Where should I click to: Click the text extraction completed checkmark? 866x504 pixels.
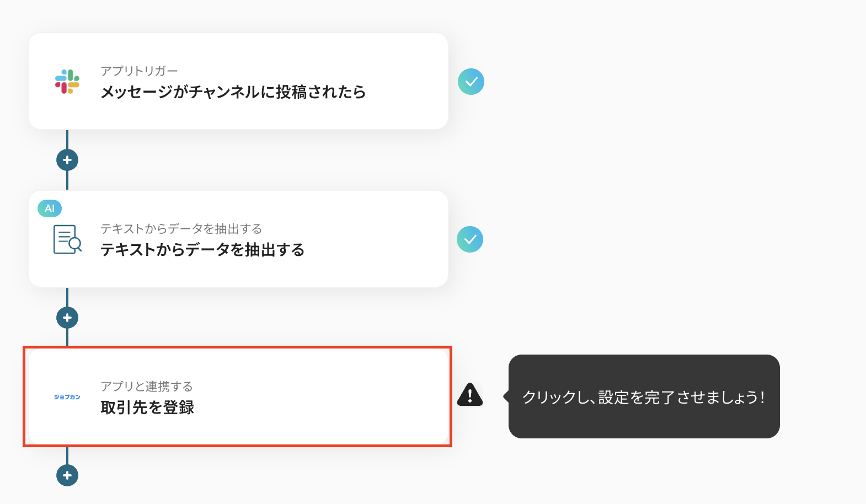click(470, 239)
